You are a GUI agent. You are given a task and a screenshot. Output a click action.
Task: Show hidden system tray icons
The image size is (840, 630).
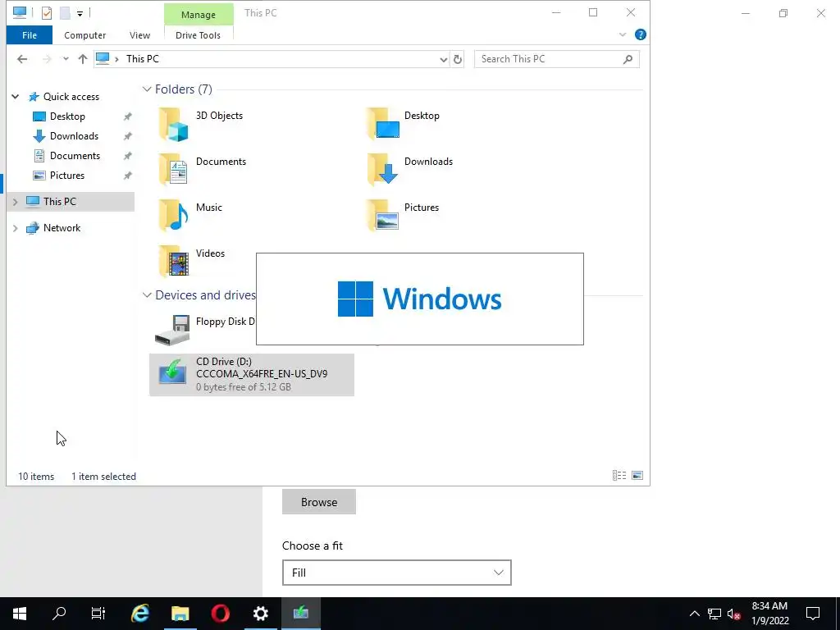pos(694,614)
